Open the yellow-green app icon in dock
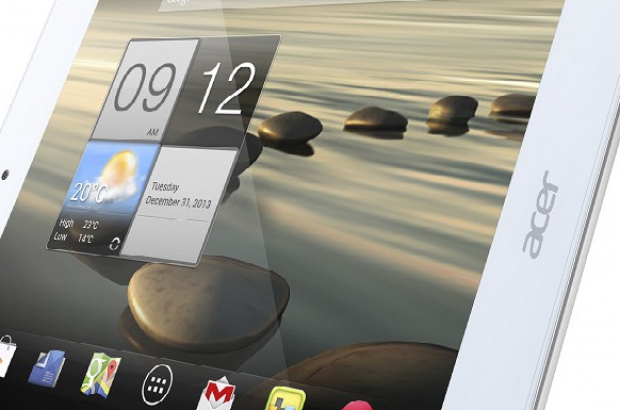 (282, 398)
